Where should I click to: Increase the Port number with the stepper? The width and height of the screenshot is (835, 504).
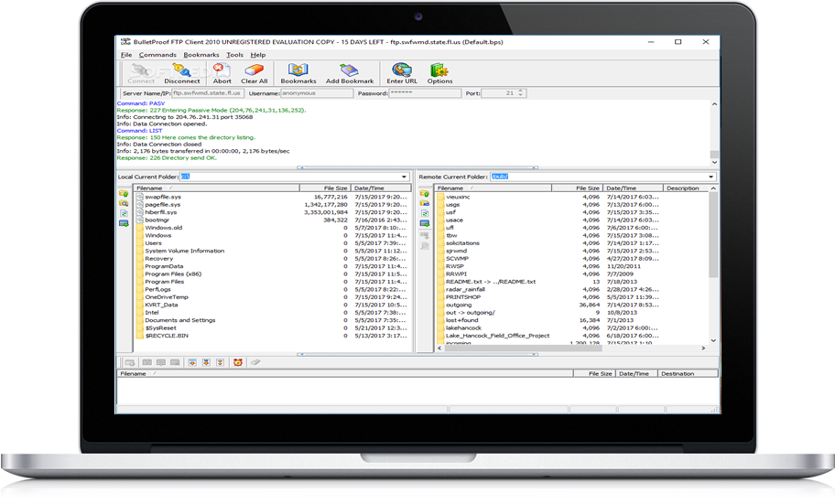point(521,91)
